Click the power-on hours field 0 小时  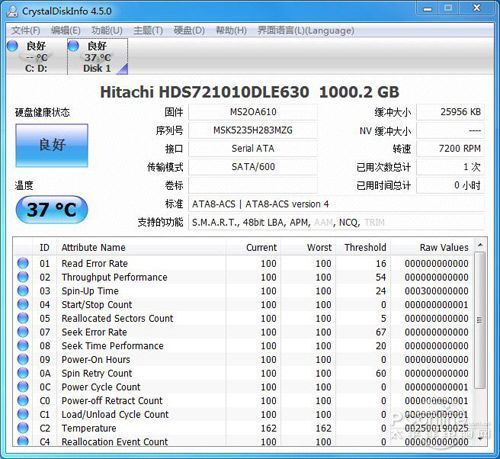tap(450, 185)
